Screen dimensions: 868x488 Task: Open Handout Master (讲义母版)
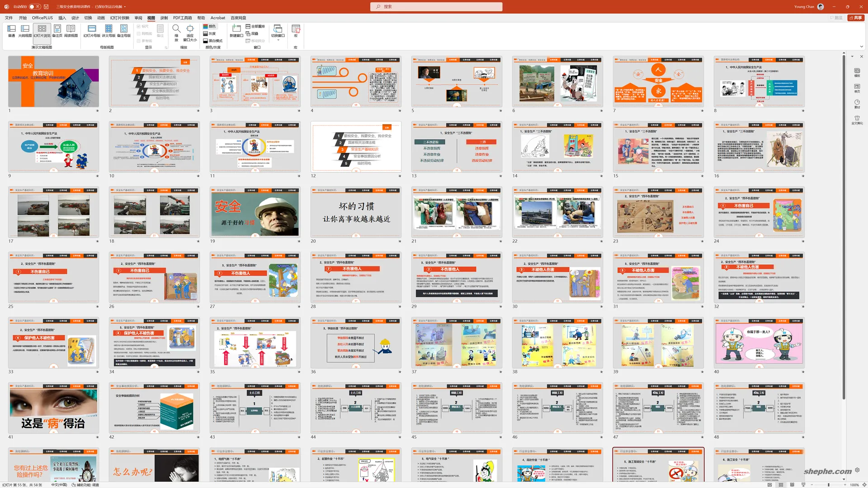tap(108, 31)
